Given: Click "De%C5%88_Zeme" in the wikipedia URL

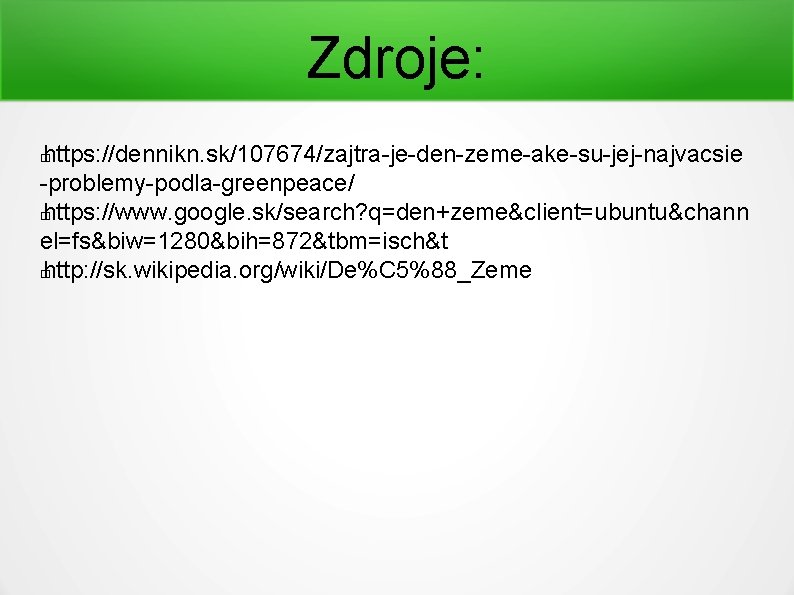Looking at the screenshot, I should pos(429,271).
